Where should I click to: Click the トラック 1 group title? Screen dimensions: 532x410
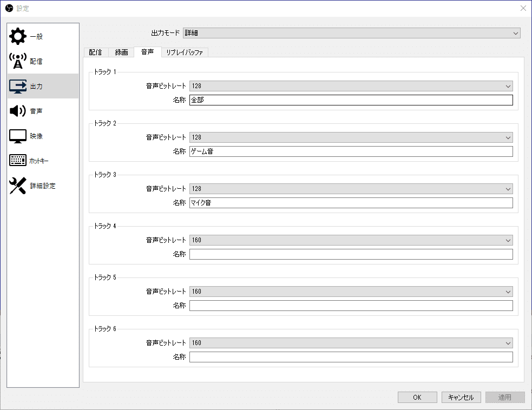[105, 71]
